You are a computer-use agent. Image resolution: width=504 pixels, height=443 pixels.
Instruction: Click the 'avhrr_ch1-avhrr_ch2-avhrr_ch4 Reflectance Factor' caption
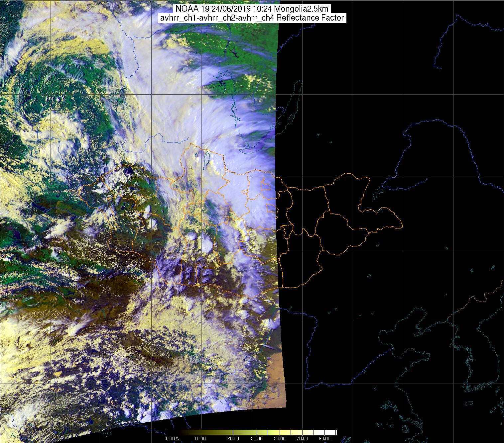point(252,18)
